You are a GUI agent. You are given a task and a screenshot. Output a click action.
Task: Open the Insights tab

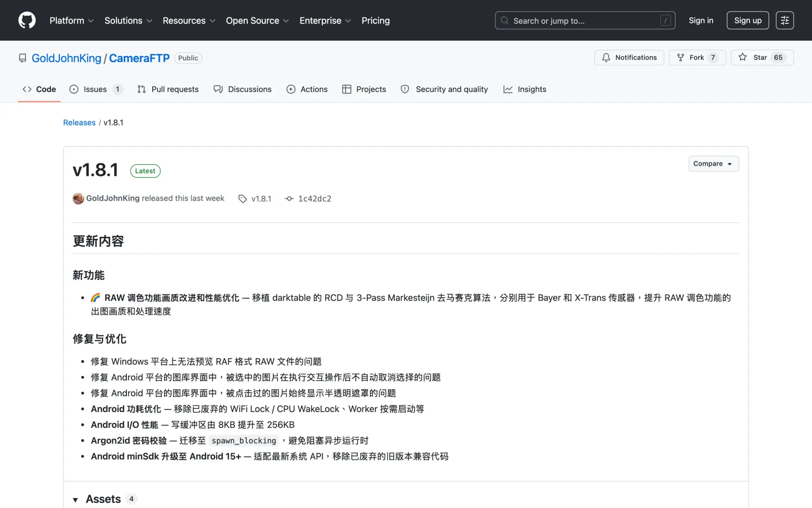click(525, 89)
